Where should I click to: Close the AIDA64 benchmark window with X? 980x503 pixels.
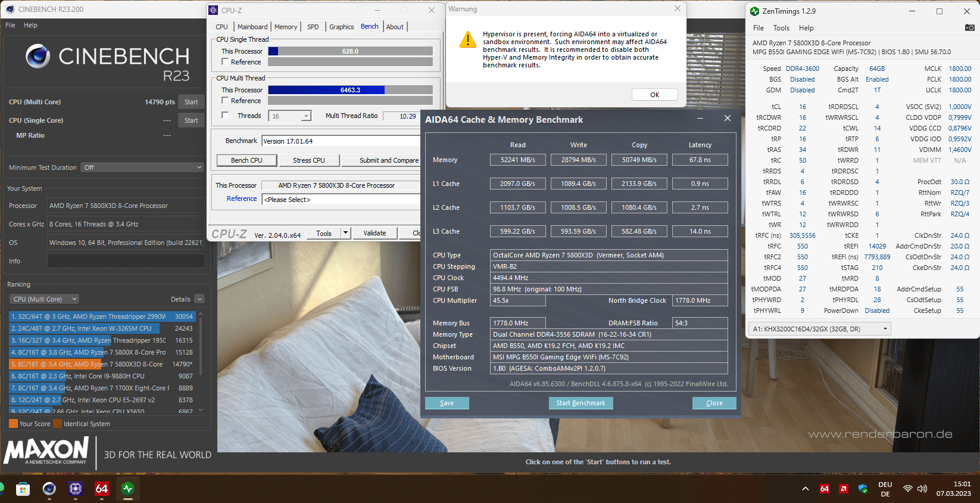pyautogui.click(x=727, y=119)
